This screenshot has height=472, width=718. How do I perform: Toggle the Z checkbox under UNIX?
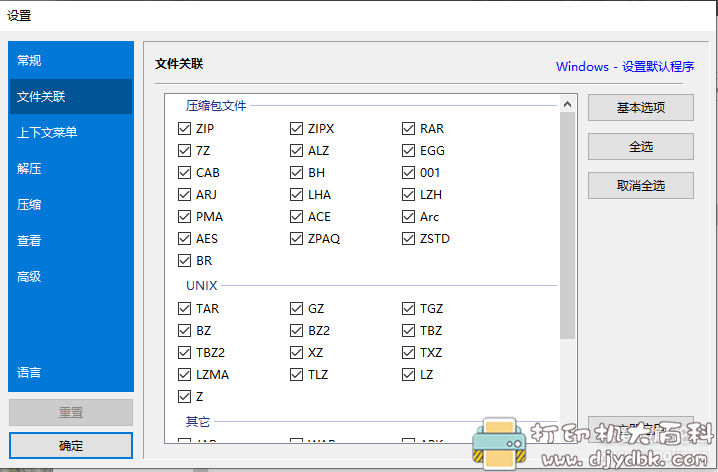point(184,396)
